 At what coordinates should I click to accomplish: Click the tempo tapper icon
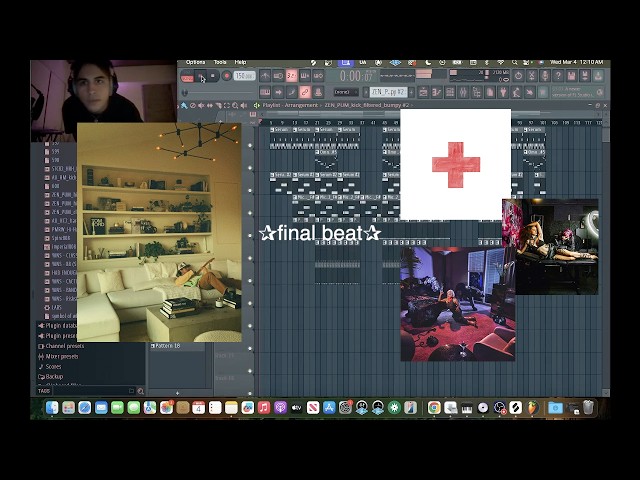pyautogui.click(x=517, y=92)
